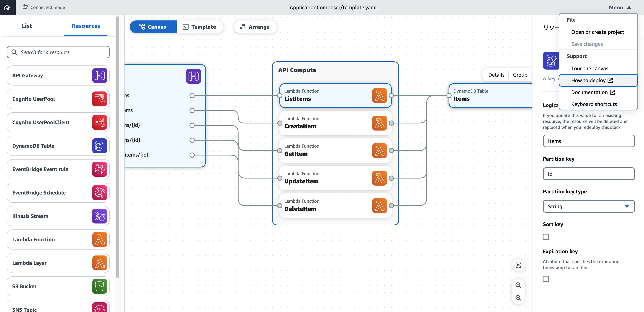Select the CreateItem Lambda card
The height and width of the screenshot is (312, 644).
(x=336, y=123)
